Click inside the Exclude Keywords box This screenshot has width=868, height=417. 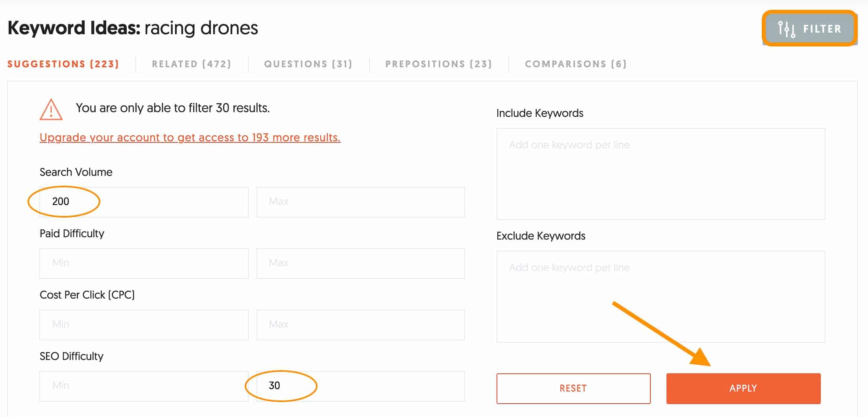(661, 295)
